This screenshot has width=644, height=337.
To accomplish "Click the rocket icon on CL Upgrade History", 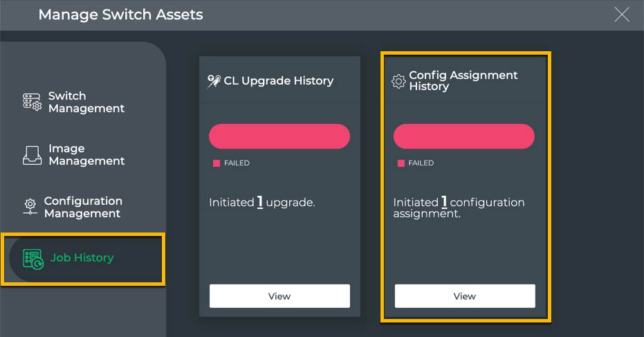I will click(214, 81).
